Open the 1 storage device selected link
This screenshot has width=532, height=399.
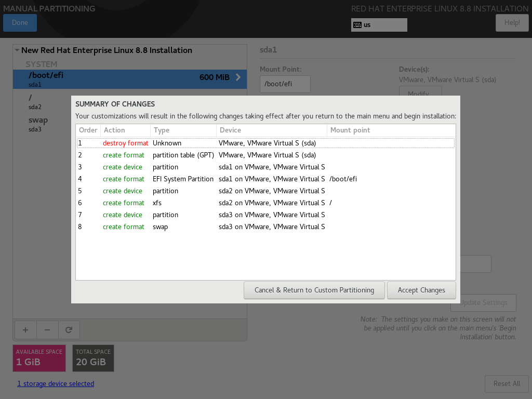click(x=56, y=384)
